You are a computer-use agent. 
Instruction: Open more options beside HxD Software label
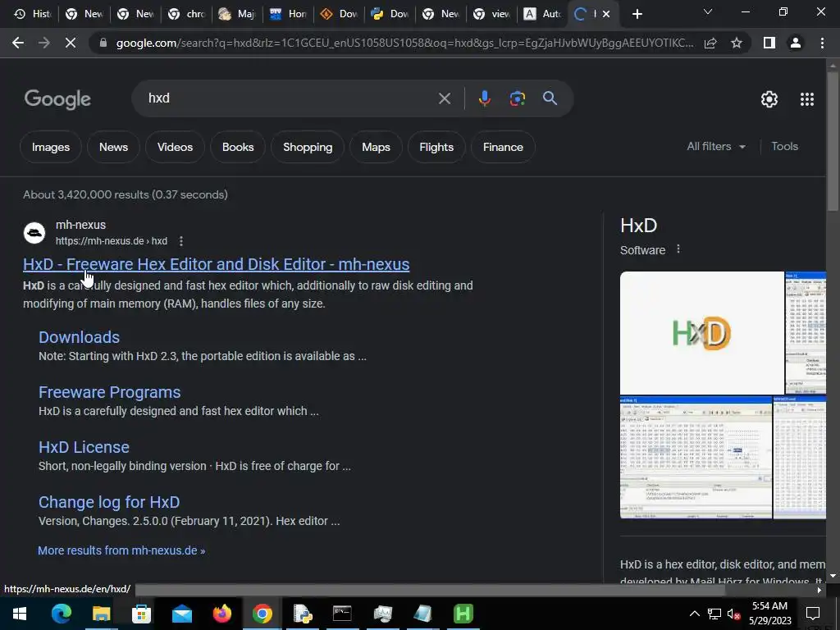(x=678, y=249)
